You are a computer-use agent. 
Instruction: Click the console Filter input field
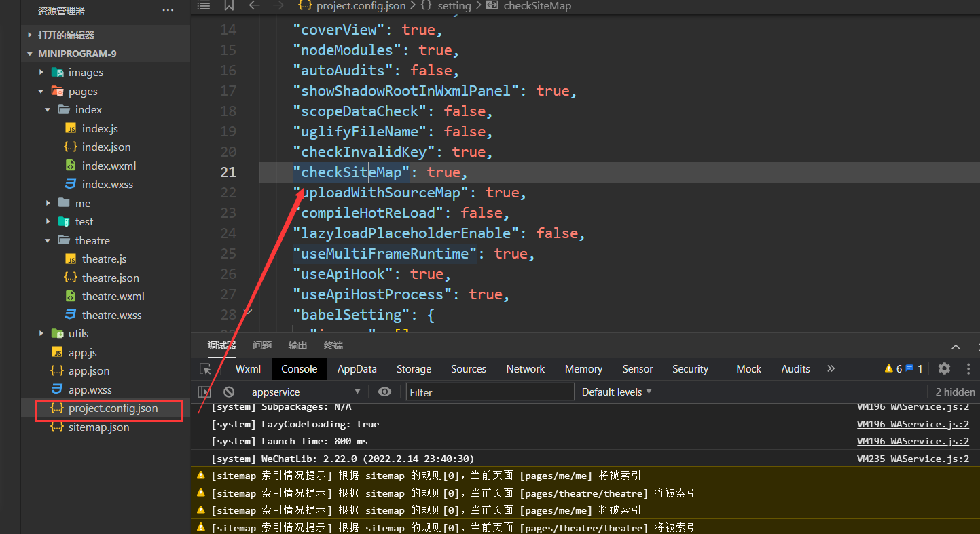click(490, 392)
